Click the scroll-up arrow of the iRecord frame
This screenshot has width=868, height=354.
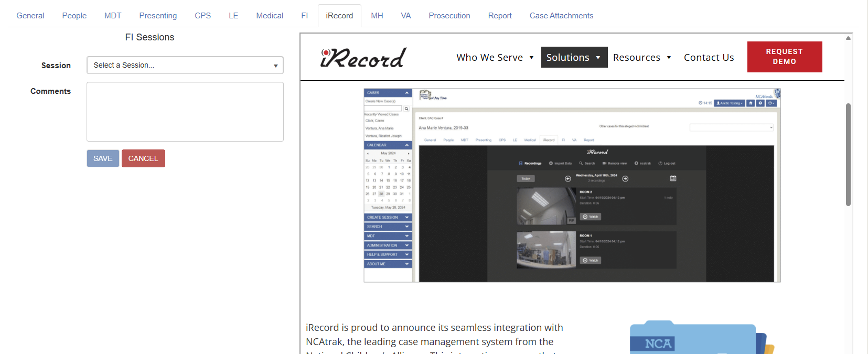tap(848, 38)
